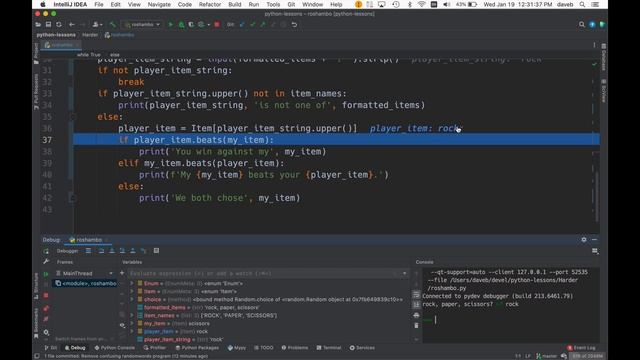Click the red Stop icon in Debug panel
This screenshot has width=640, height=360.
point(46,295)
